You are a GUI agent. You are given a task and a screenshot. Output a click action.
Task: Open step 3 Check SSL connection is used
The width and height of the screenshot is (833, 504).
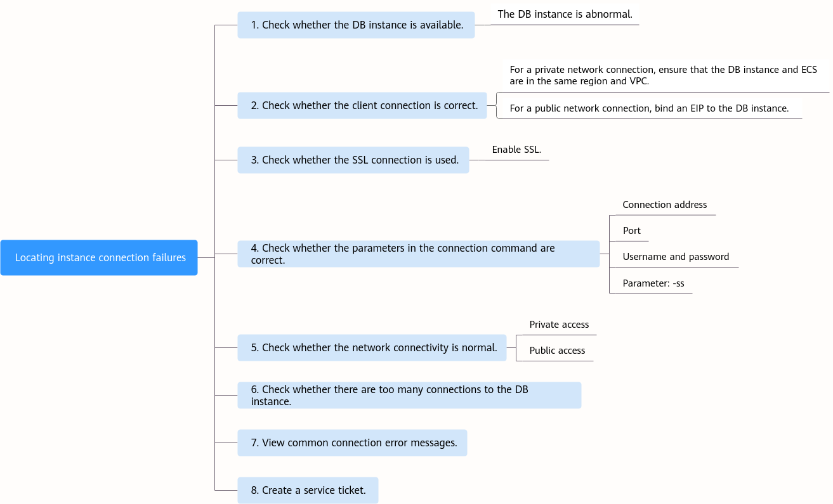click(x=353, y=160)
